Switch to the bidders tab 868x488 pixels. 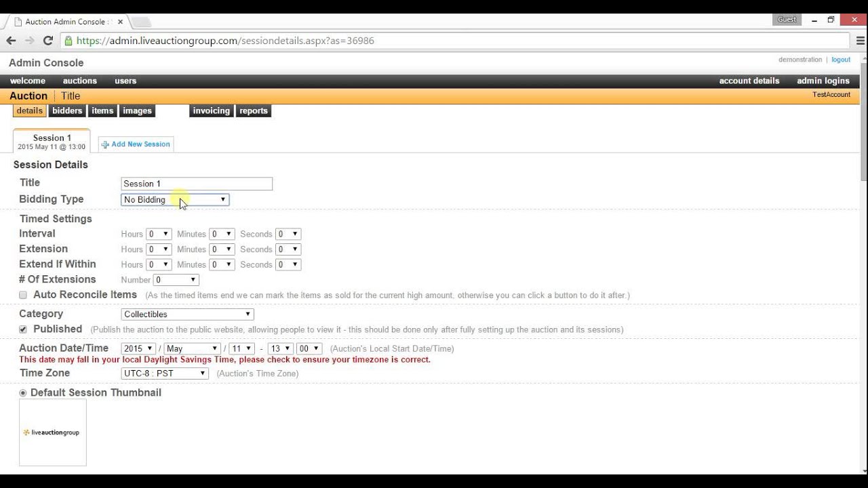(x=67, y=111)
